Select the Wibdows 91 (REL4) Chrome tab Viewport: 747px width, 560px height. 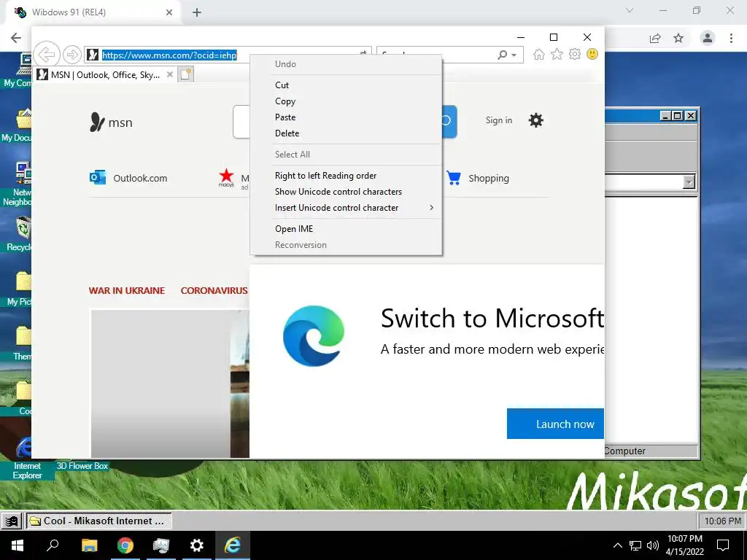point(93,12)
